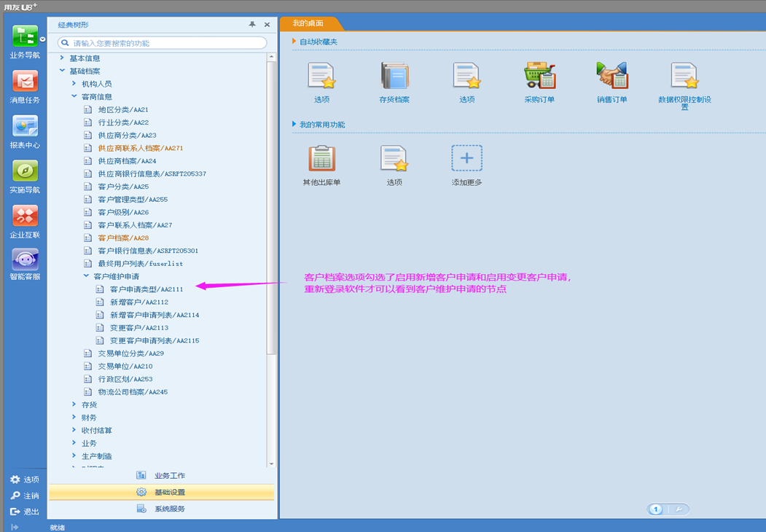Open 销售订单 handshake icon

pos(611,76)
